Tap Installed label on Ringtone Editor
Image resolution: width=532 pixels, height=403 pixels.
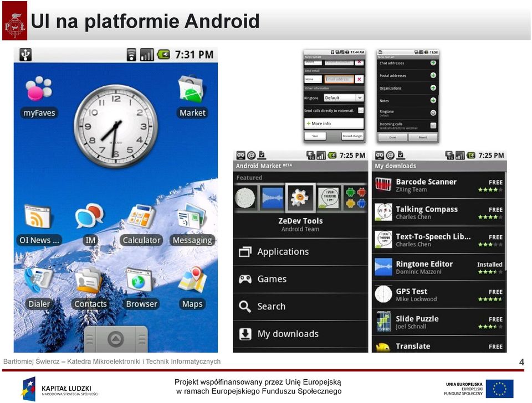489,265
